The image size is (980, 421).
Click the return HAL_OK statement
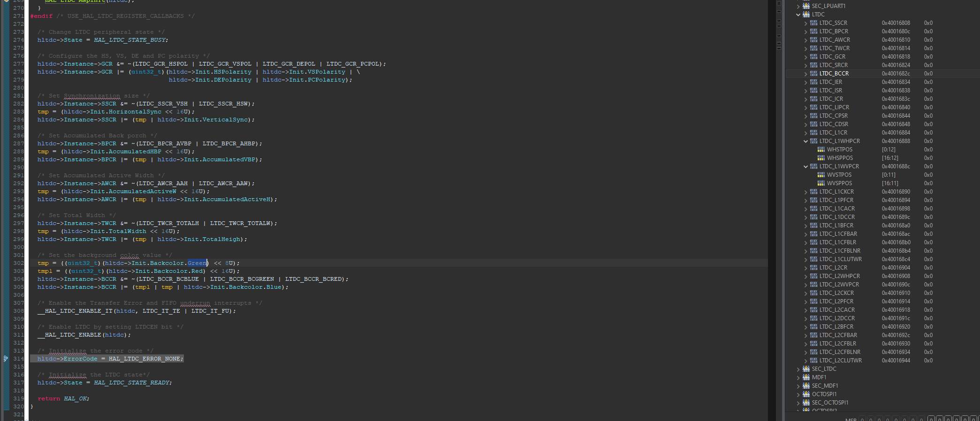coord(63,398)
